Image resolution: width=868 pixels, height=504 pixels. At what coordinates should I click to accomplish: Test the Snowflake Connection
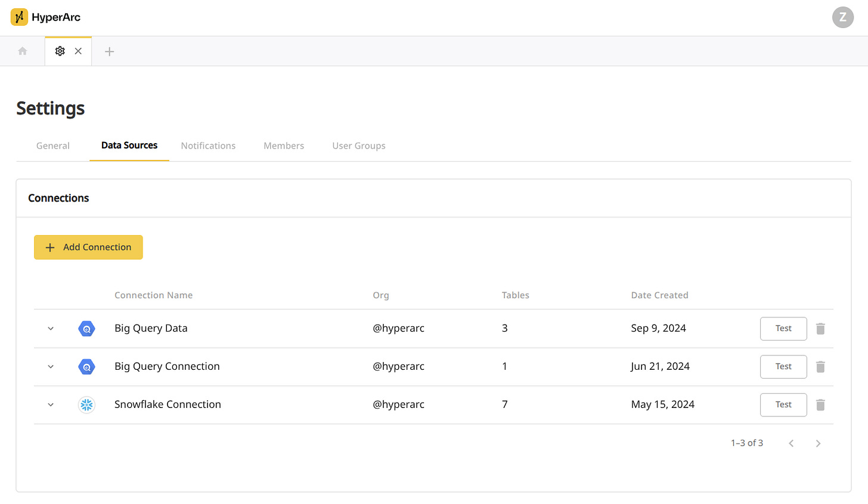783,405
